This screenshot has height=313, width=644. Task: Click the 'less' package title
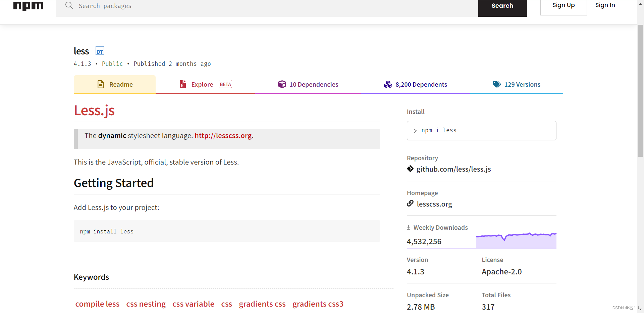[81, 51]
